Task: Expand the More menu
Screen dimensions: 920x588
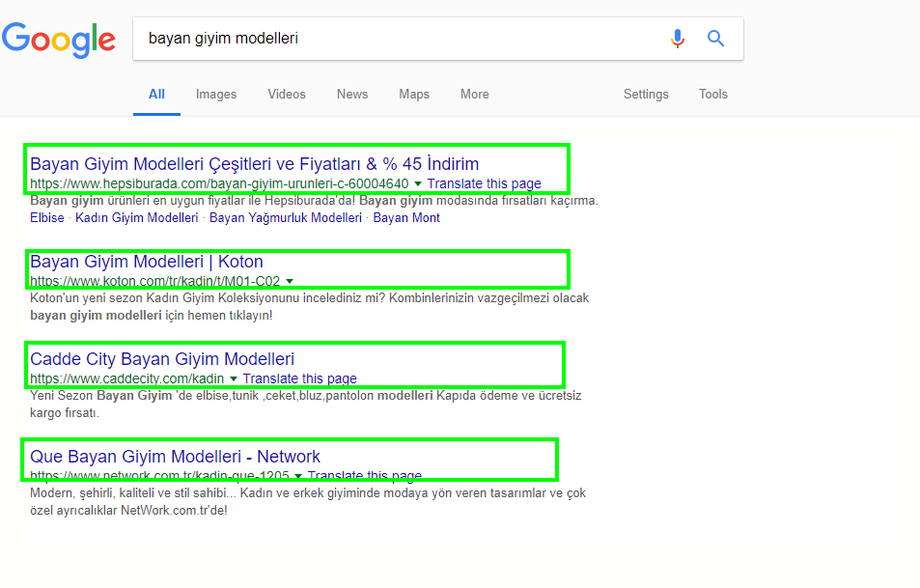Action: (475, 94)
